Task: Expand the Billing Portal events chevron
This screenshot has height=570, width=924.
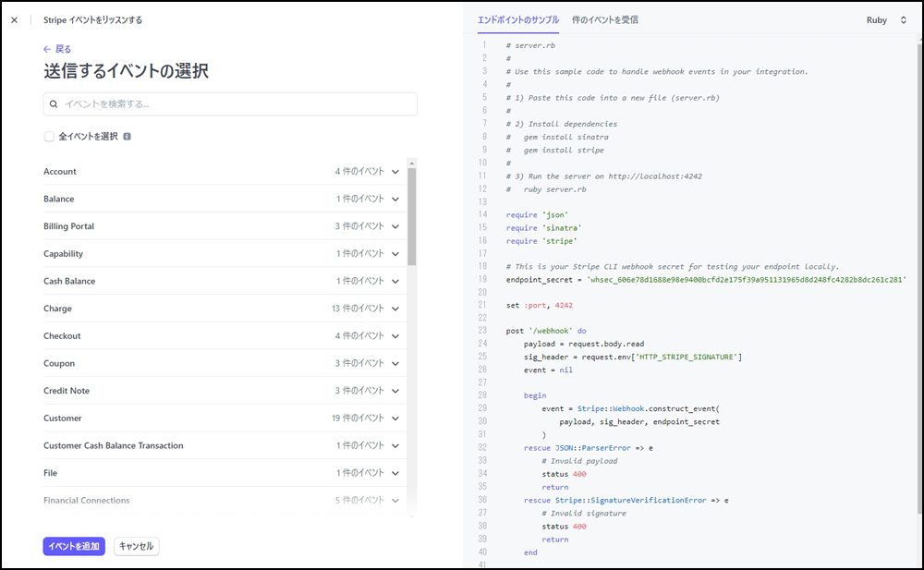Action: click(395, 226)
